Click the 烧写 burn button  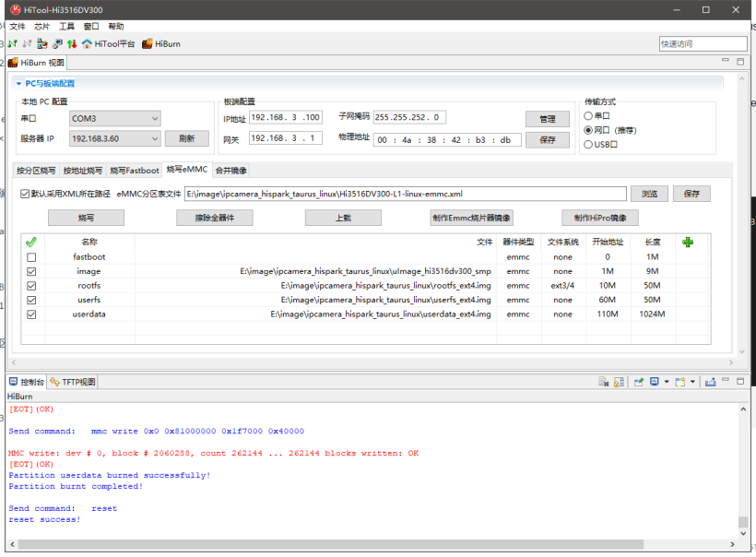click(x=87, y=218)
